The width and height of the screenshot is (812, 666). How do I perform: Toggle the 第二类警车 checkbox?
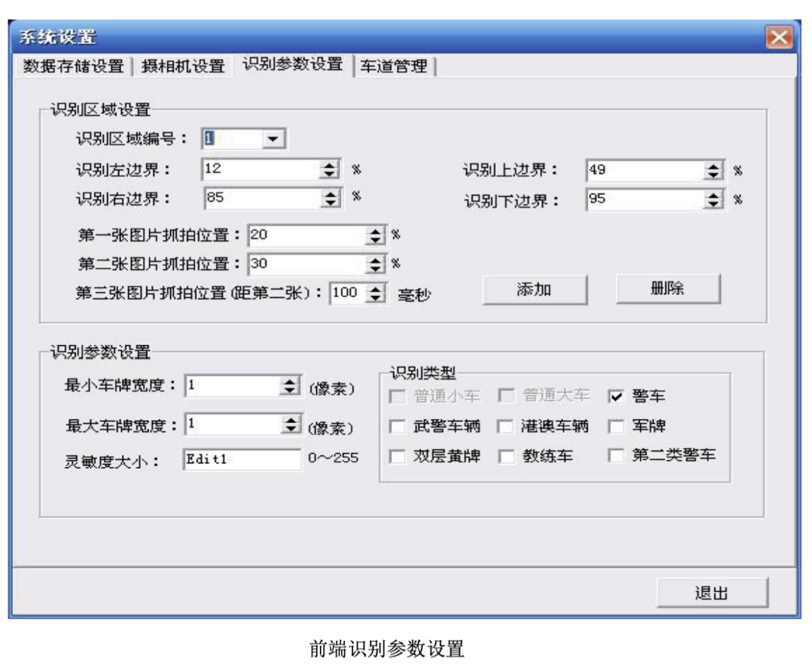[x=616, y=456]
